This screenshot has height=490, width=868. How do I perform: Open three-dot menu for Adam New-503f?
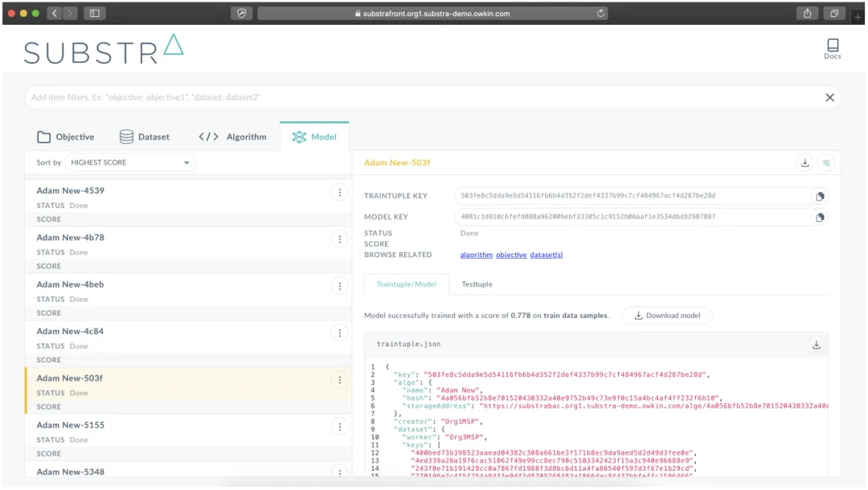click(340, 380)
